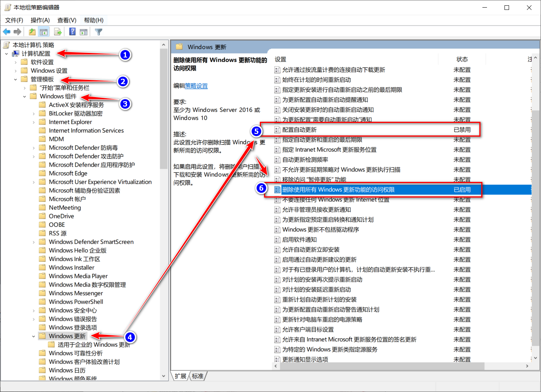Screen dimensions: 541x392
Task: Select the Windows 可靠性分析 tree item
Action: click(76, 353)
